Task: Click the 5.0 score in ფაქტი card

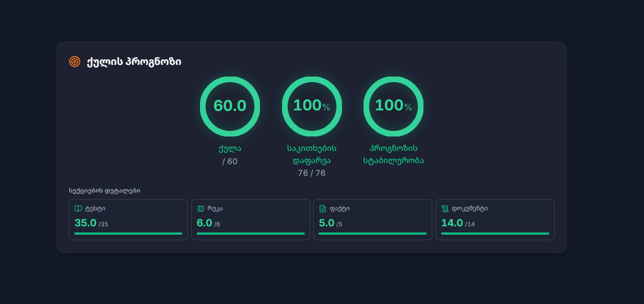Action: (x=326, y=223)
